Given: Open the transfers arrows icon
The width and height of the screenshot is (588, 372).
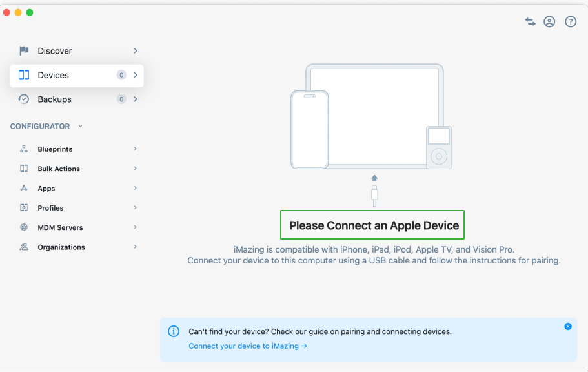Looking at the screenshot, I should click(x=530, y=21).
